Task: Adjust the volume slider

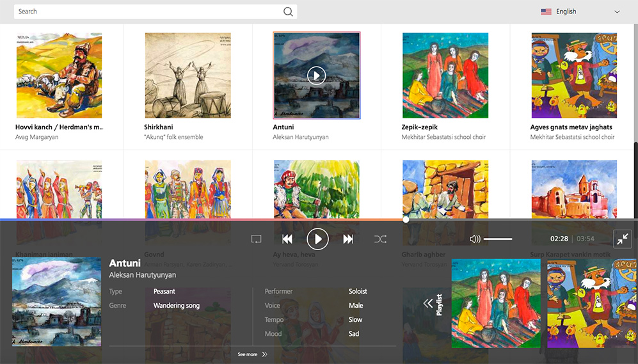Action: (498, 239)
